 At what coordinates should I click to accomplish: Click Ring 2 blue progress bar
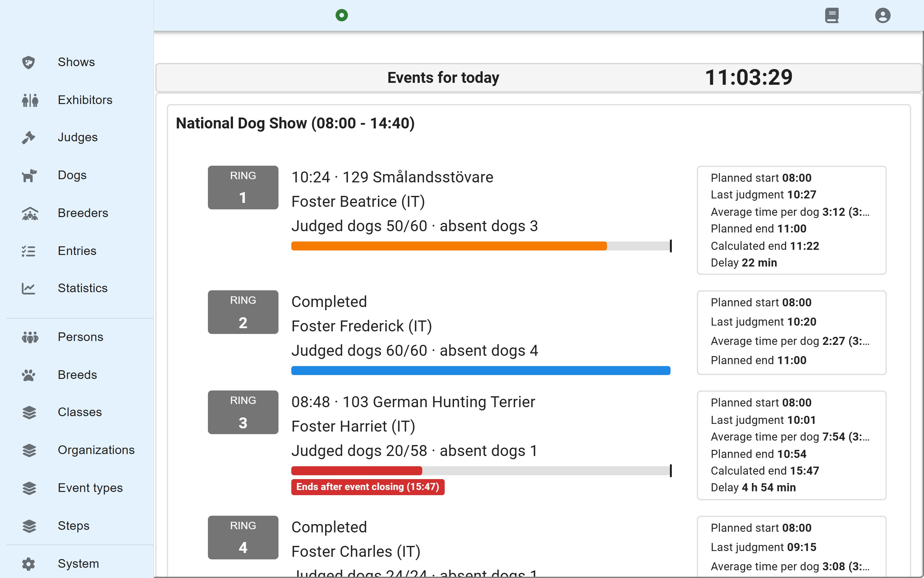point(481,371)
